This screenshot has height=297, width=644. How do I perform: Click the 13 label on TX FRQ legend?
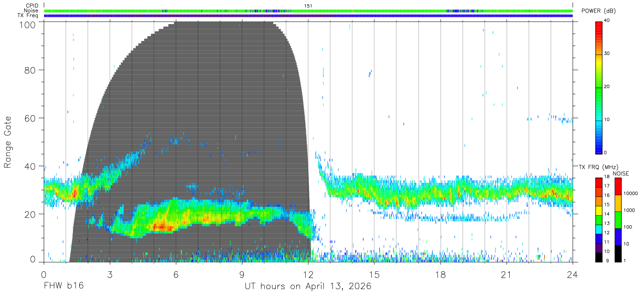pos(607,224)
